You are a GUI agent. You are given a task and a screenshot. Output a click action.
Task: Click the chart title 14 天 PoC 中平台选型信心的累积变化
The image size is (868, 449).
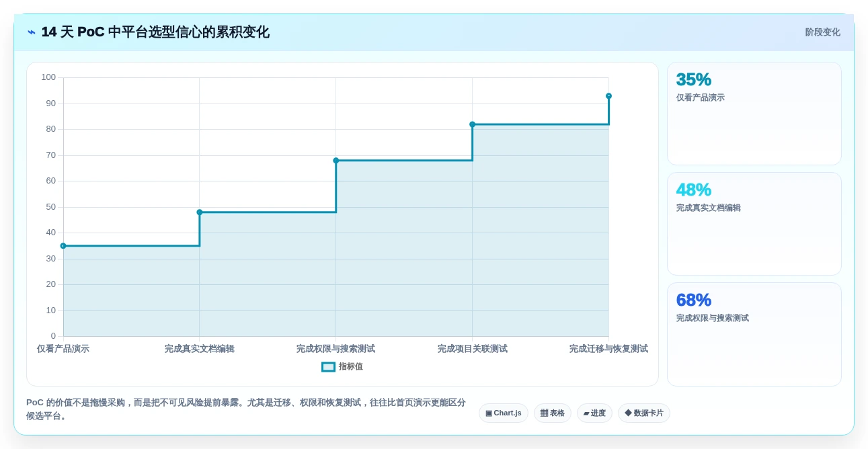[155, 32]
